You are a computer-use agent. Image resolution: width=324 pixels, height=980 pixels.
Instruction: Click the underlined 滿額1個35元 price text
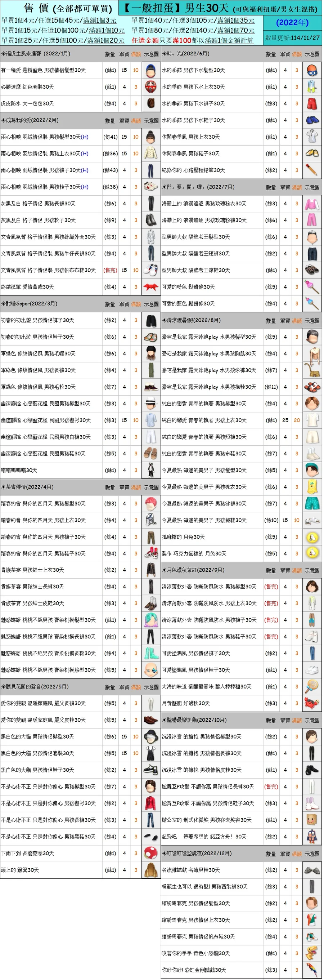tap(236, 21)
